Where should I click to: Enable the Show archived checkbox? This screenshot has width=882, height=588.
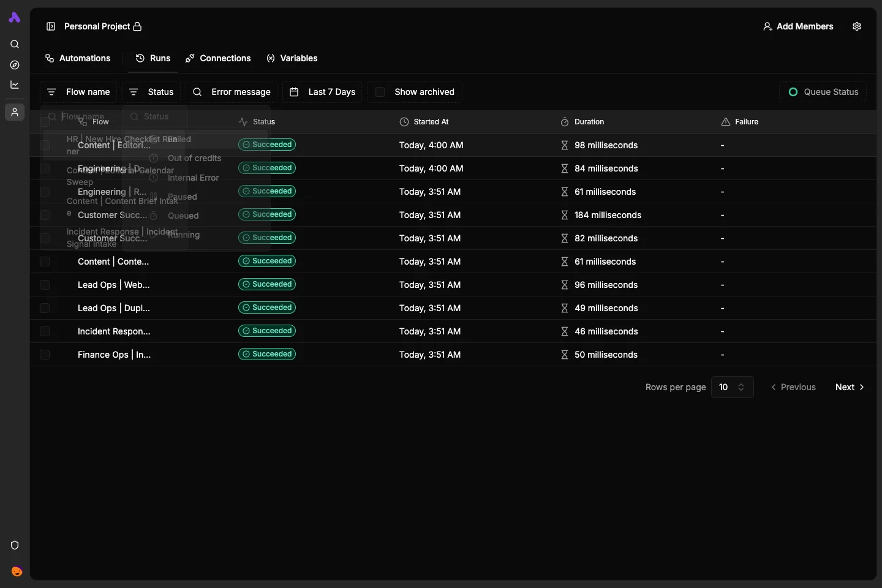(380, 92)
